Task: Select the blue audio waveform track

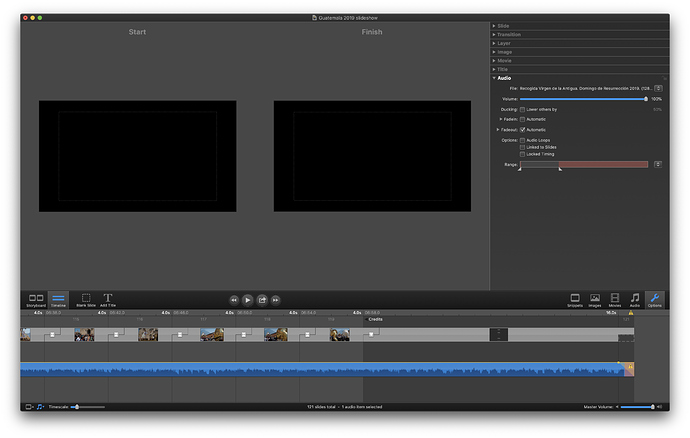Action: pyautogui.click(x=320, y=370)
